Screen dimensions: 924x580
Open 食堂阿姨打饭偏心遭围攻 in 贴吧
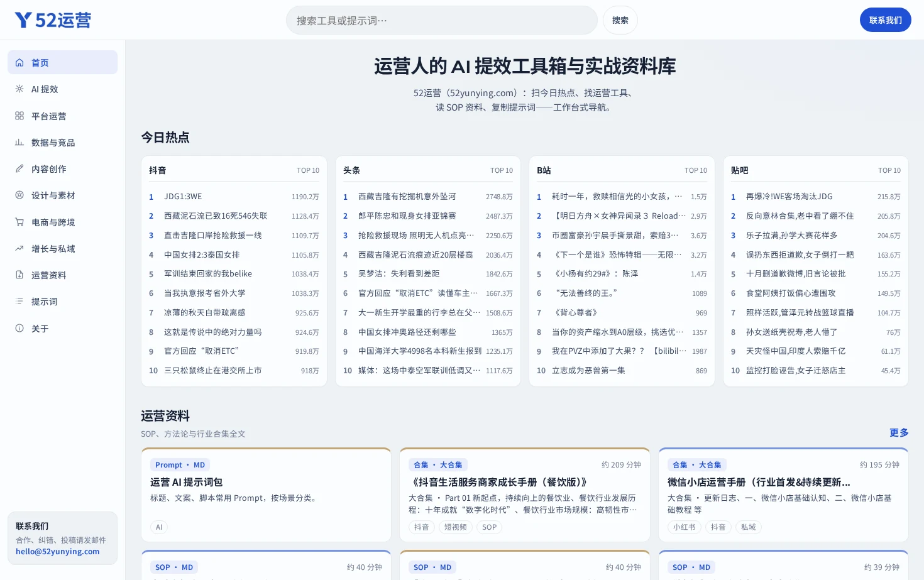816,293
